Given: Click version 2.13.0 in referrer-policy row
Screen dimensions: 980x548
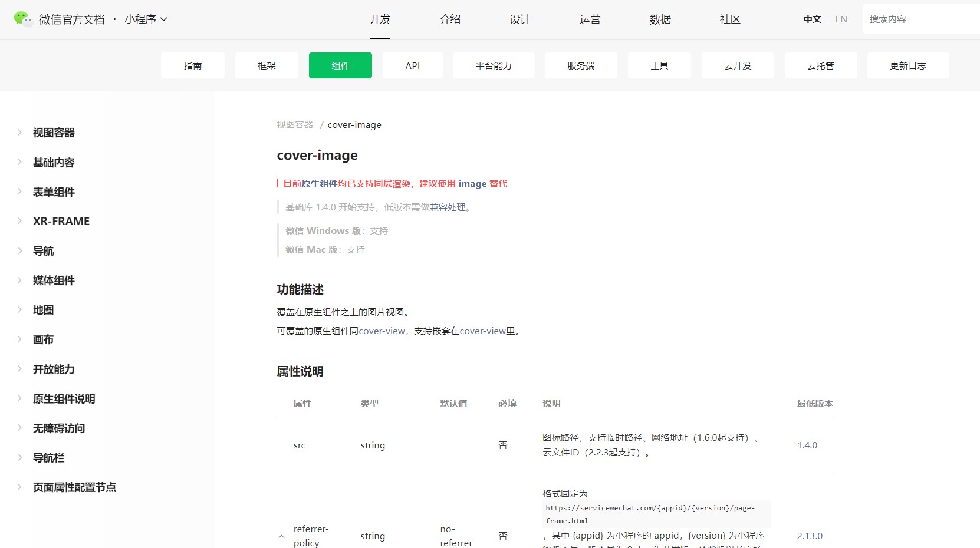Looking at the screenshot, I should point(810,536).
